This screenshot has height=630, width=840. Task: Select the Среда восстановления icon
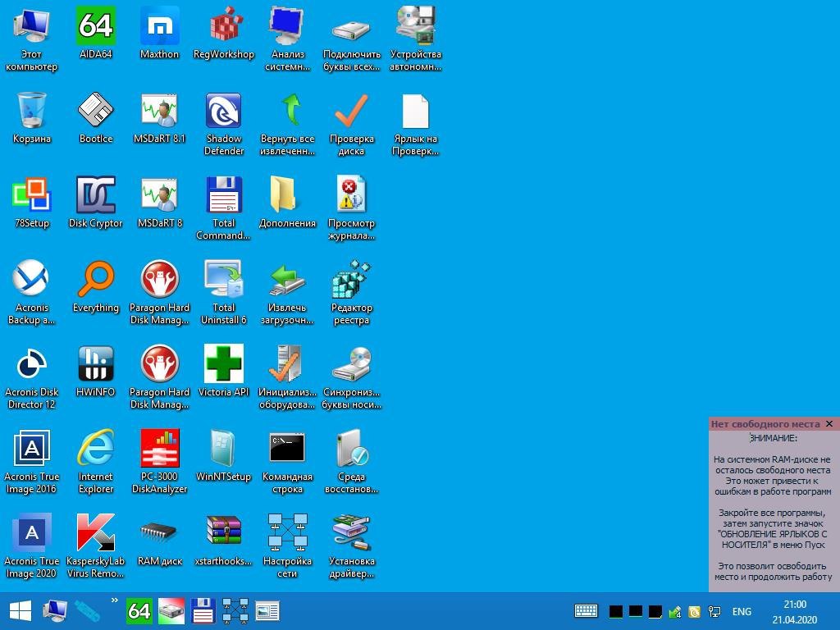pyautogui.click(x=351, y=462)
